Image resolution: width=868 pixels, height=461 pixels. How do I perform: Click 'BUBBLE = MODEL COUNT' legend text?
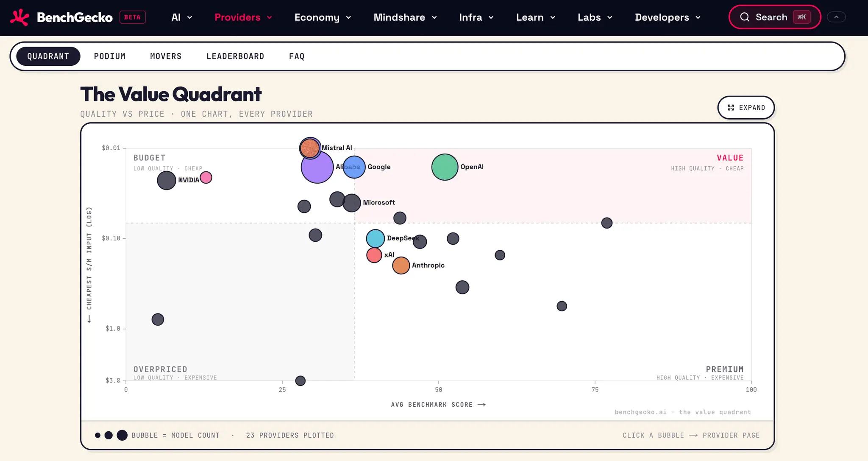(175, 435)
